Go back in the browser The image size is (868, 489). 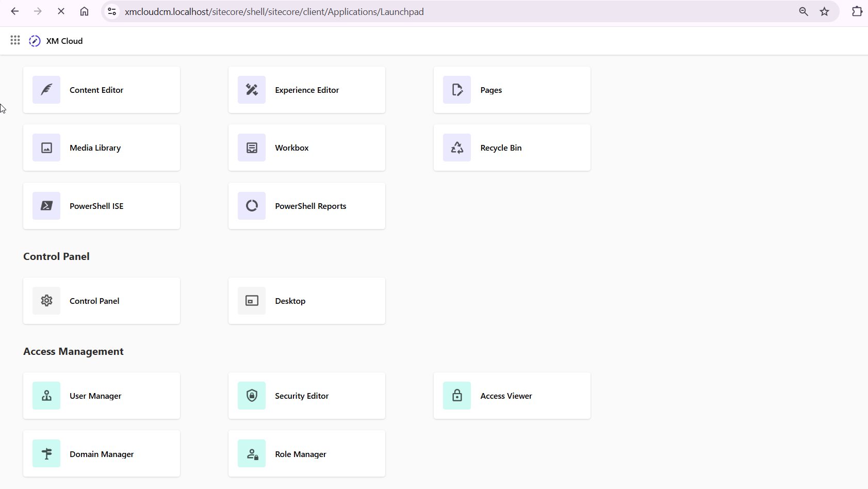coord(15,11)
